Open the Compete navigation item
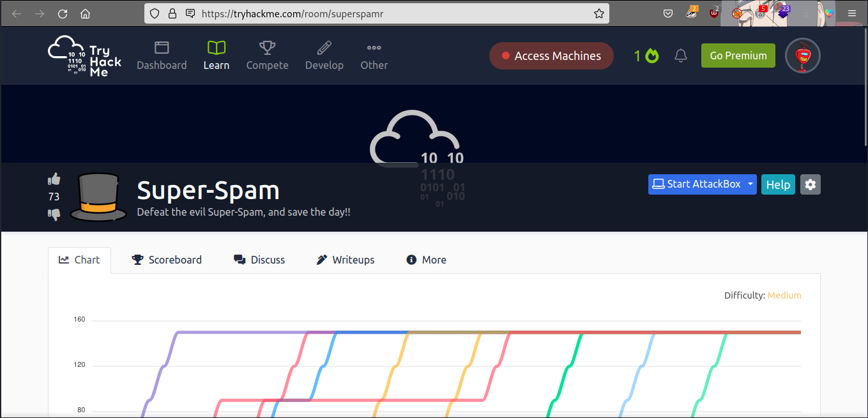The height and width of the screenshot is (418, 868). [x=267, y=56]
